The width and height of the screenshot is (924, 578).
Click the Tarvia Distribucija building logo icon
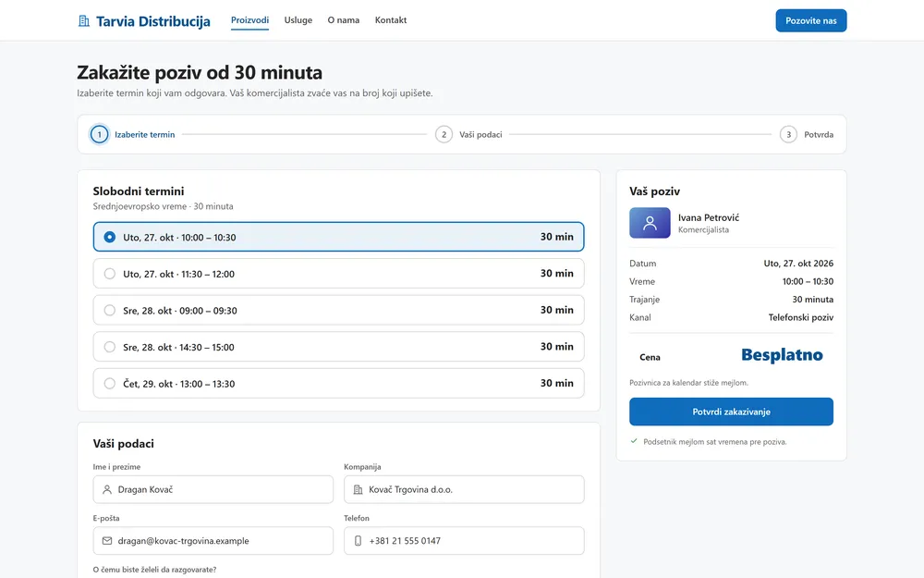click(x=84, y=21)
